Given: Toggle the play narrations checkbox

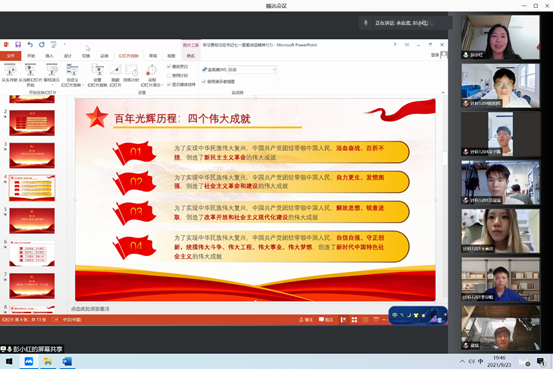Looking at the screenshot, I should [x=169, y=66].
